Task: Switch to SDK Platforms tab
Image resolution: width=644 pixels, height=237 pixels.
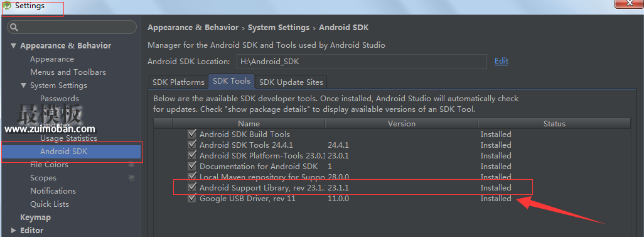Action: [178, 82]
